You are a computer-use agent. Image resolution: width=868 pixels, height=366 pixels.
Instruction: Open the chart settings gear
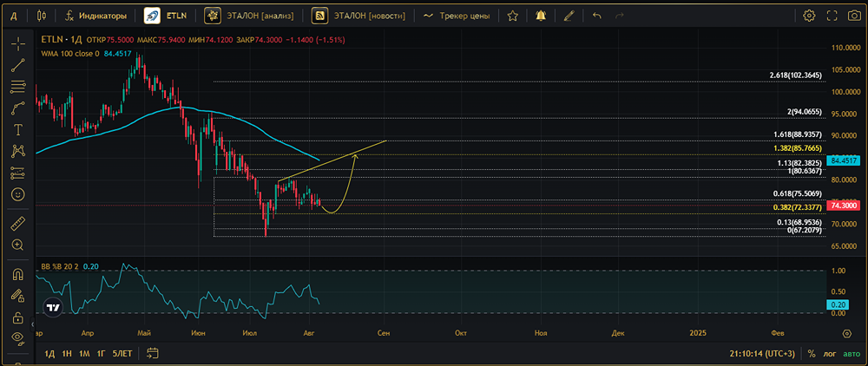click(809, 16)
